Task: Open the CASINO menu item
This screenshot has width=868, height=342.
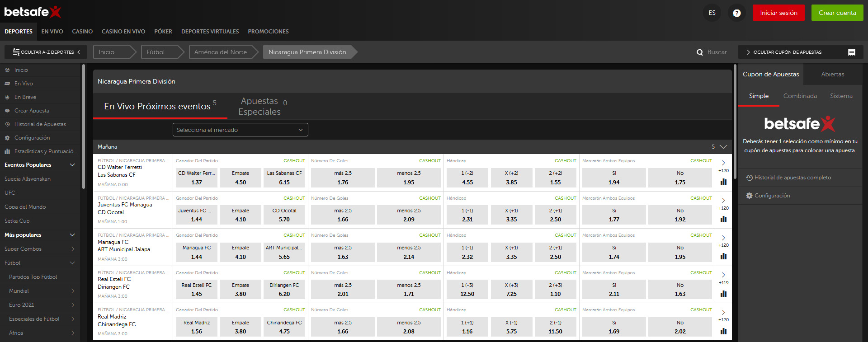Action: point(82,32)
